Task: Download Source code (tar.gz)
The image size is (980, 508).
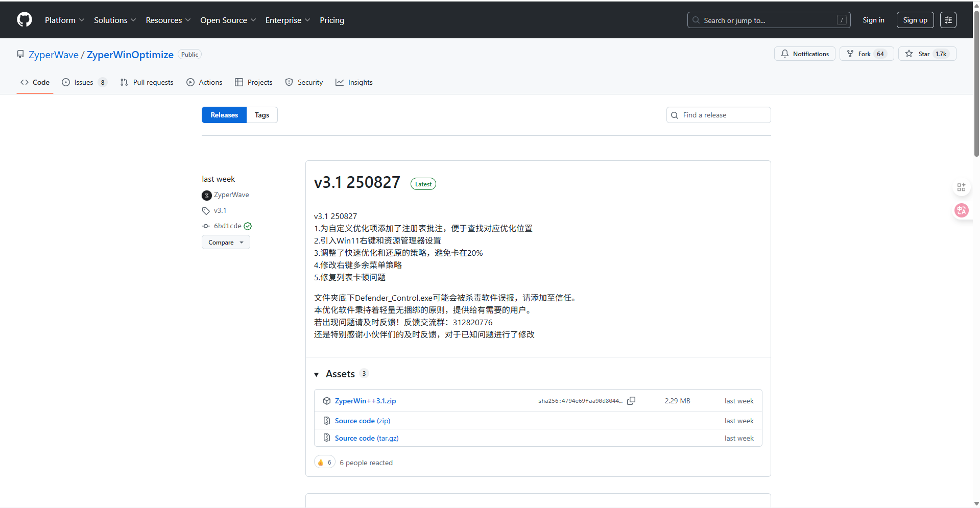Action: pos(367,438)
